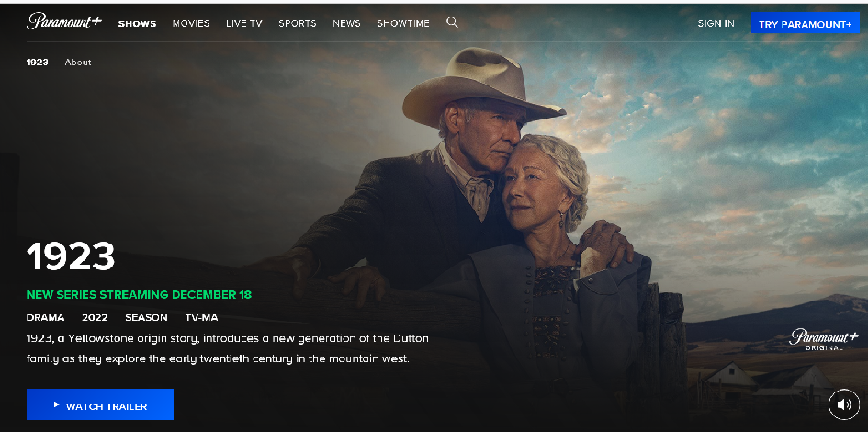868x432 pixels.
Task: Select the 1923 tab
Action: (x=37, y=62)
